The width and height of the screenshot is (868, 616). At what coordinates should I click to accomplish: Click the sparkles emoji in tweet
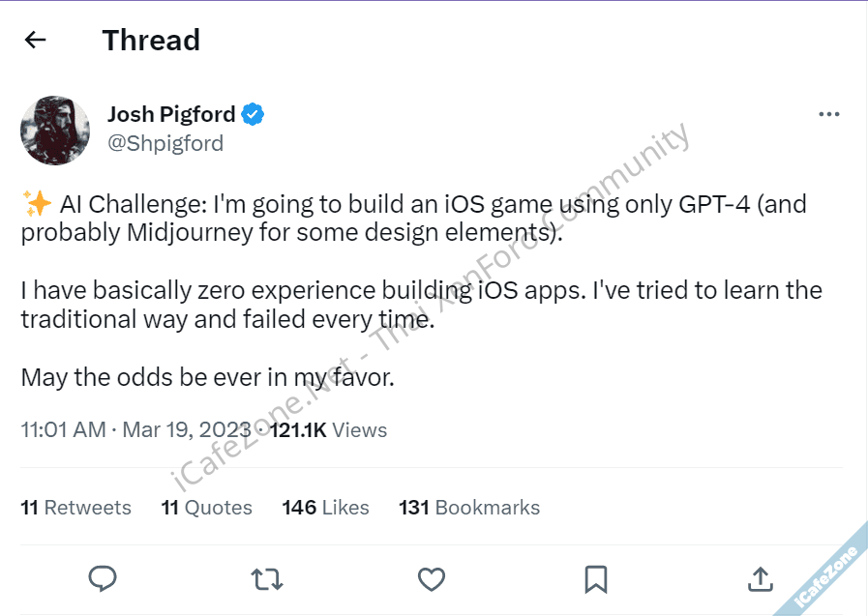(x=37, y=204)
